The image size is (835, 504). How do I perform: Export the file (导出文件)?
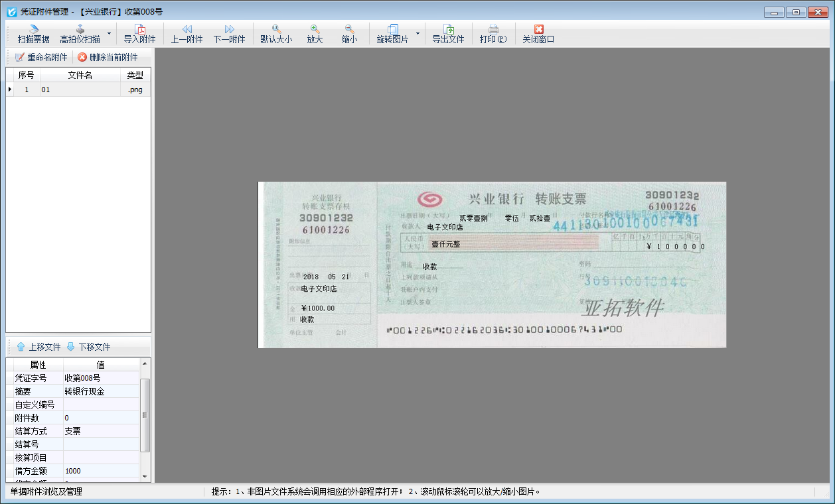tap(448, 34)
